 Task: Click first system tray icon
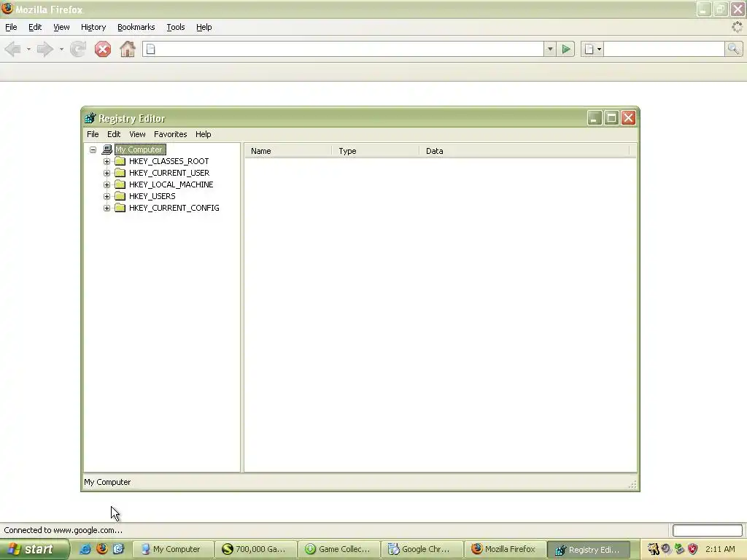point(653,549)
